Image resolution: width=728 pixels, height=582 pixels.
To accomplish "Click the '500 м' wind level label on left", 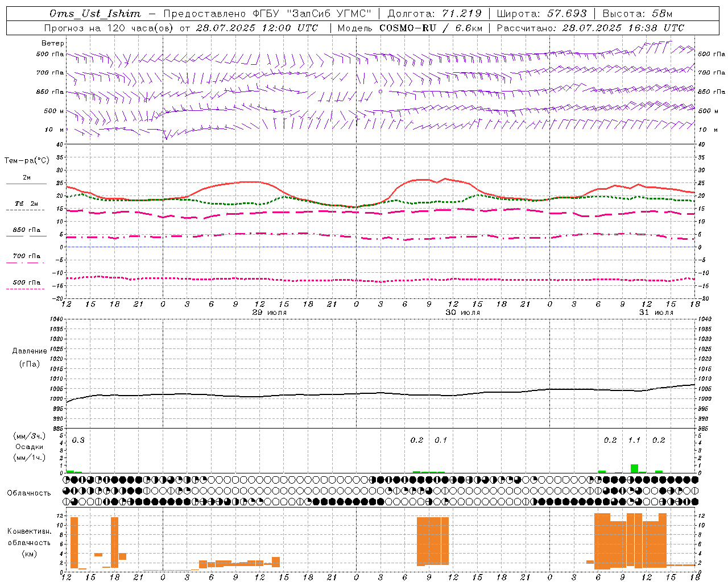I will (x=54, y=111).
